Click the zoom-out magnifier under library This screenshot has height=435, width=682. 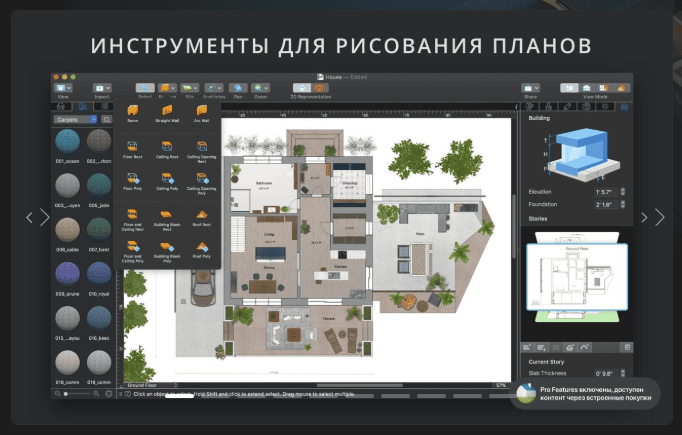tap(57, 394)
